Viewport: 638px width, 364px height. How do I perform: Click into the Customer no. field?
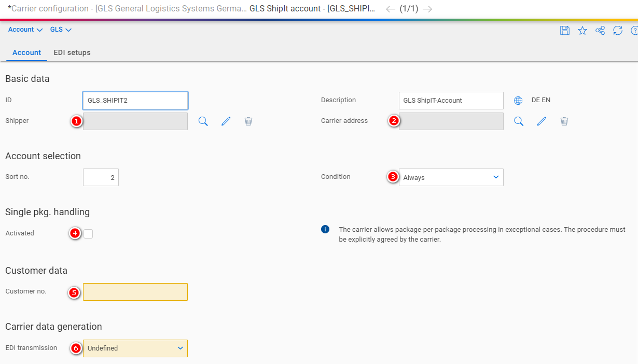(135, 292)
